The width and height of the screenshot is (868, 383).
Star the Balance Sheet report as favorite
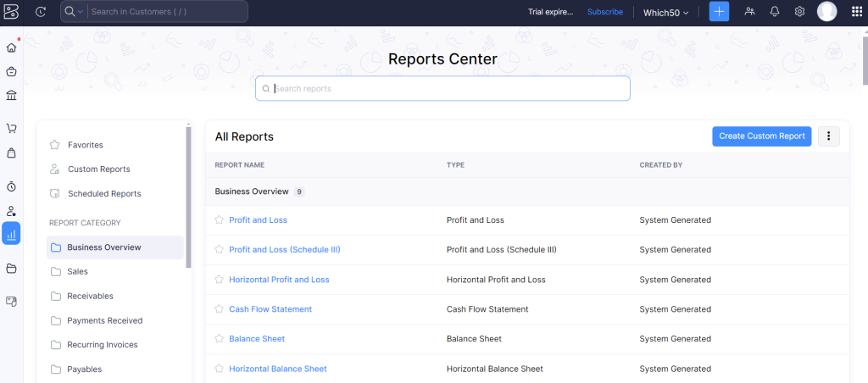(x=220, y=339)
